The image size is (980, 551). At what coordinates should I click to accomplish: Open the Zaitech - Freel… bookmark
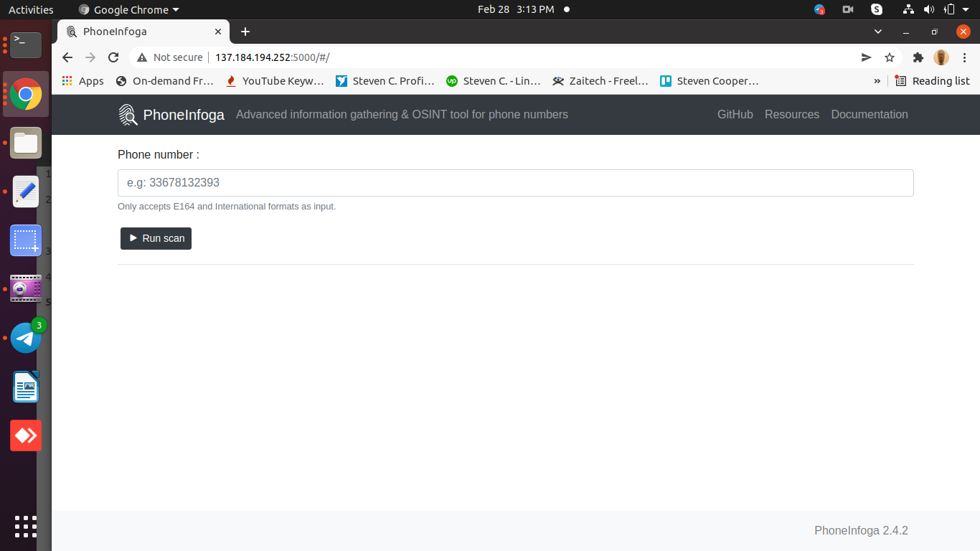pos(601,81)
